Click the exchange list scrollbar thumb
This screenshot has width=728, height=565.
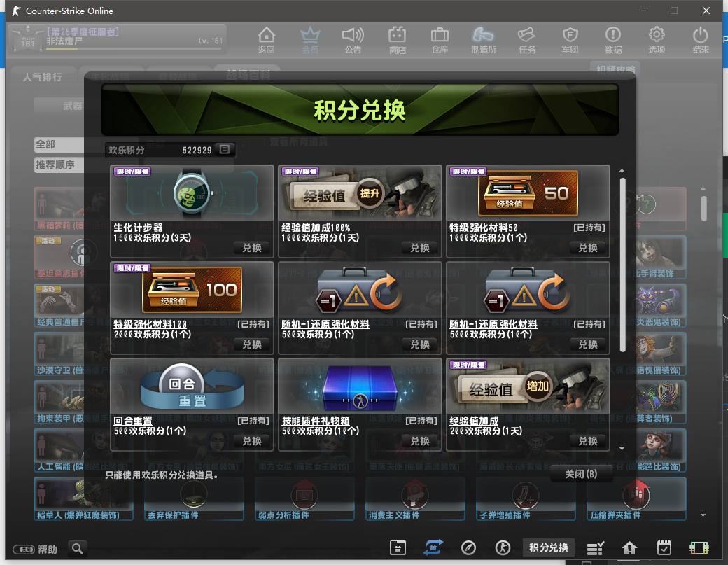(x=622, y=265)
